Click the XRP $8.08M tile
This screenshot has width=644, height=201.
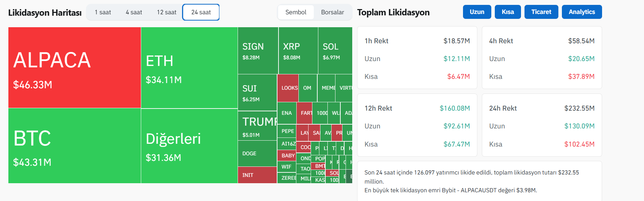pyautogui.click(x=298, y=51)
